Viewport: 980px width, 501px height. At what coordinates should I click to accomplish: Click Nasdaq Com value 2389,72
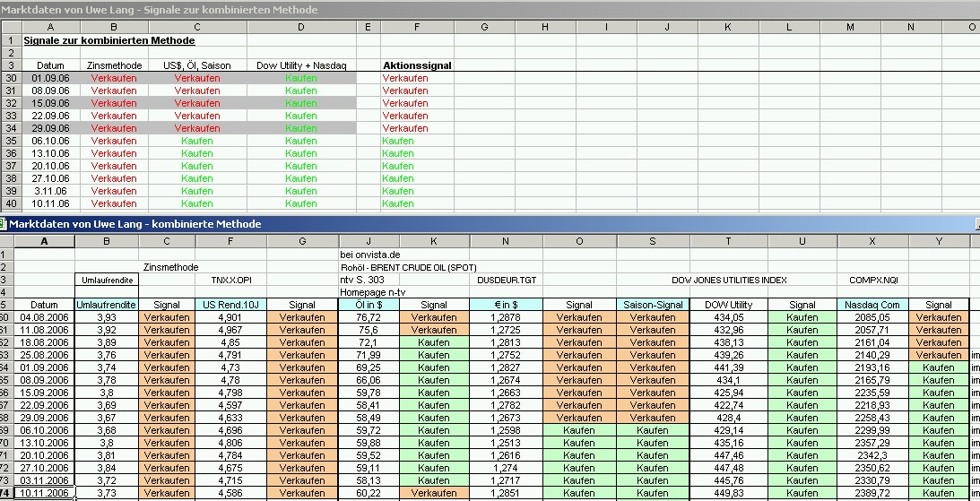point(873,493)
